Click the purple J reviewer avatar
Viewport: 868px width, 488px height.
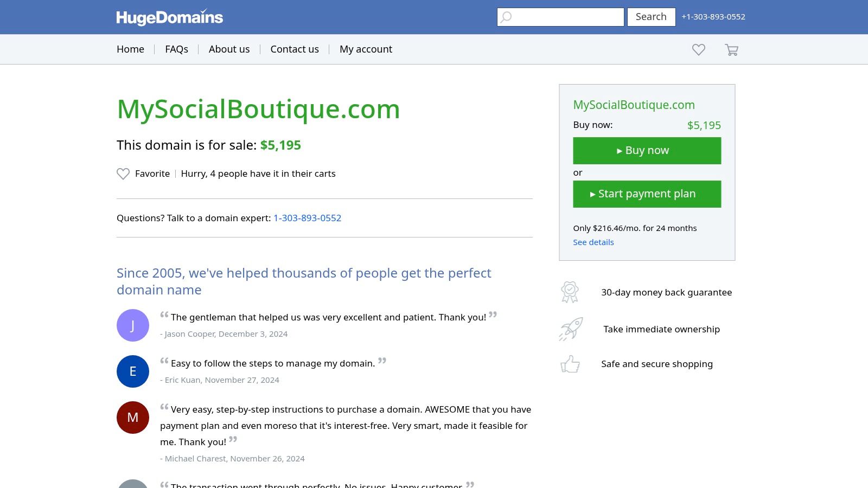(x=133, y=325)
